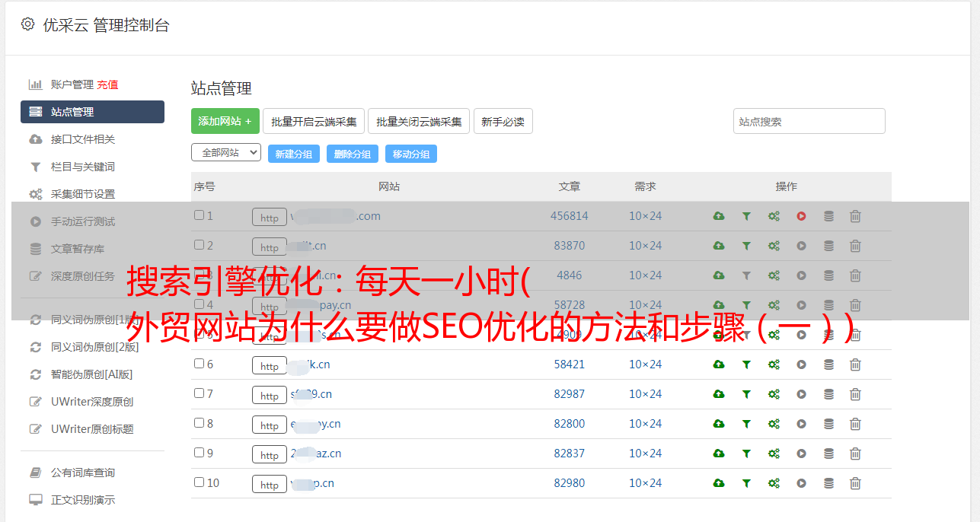Click the 批量开启云端采集 button
This screenshot has width=980, height=522.
[314, 121]
